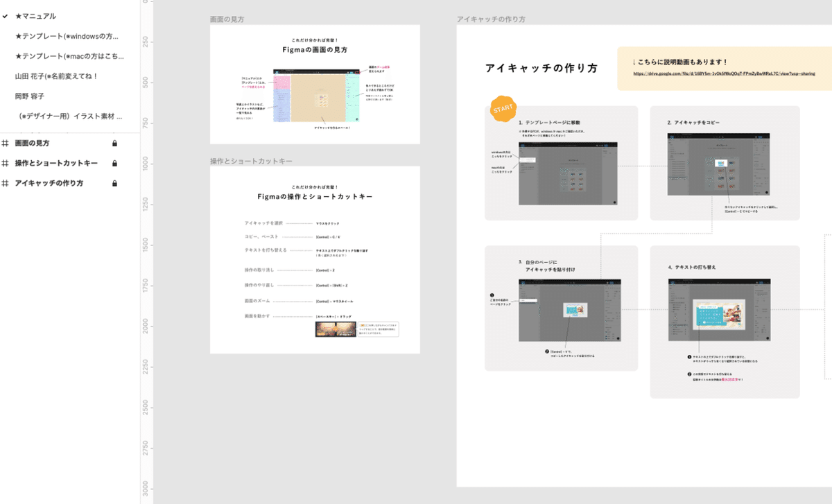Select step 2 アイキャッチをコピー heading
832x504 pixels.
coord(693,122)
